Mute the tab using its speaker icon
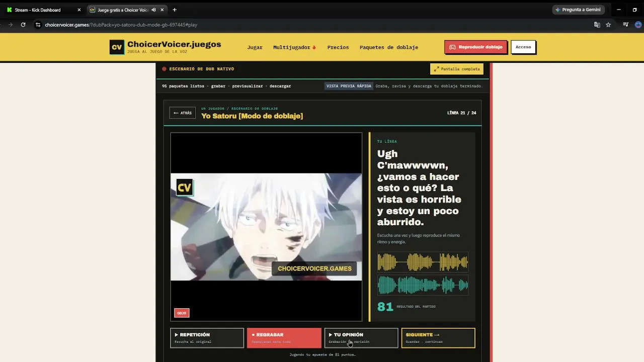644x362 pixels. [x=153, y=10]
